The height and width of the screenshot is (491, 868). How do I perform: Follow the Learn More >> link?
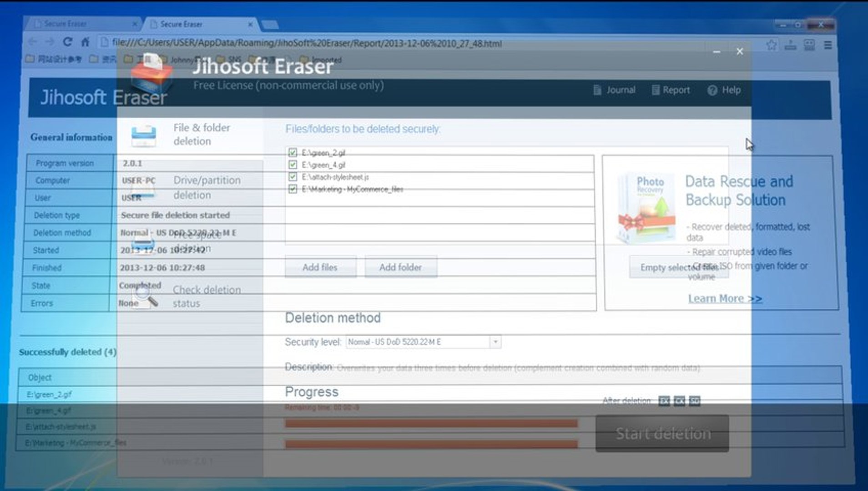coord(725,299)
